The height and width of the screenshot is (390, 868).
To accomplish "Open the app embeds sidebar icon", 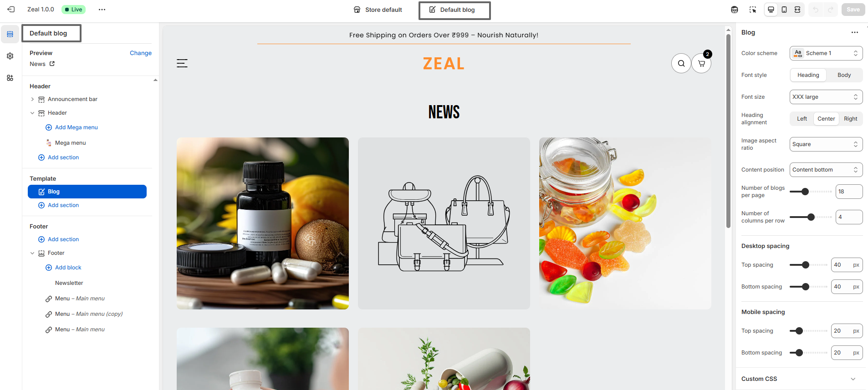I will pyautogui.click(x=10, y=78).
